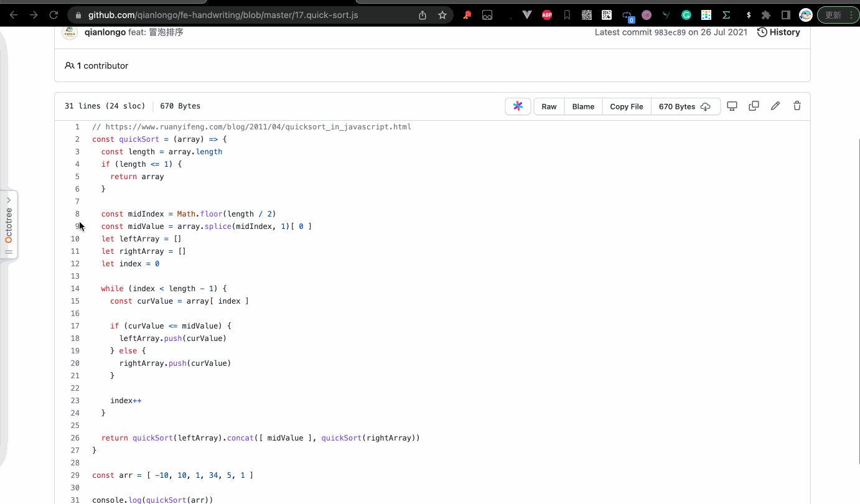Open the browser three-dot menu
860x504 pixels.
853,14
